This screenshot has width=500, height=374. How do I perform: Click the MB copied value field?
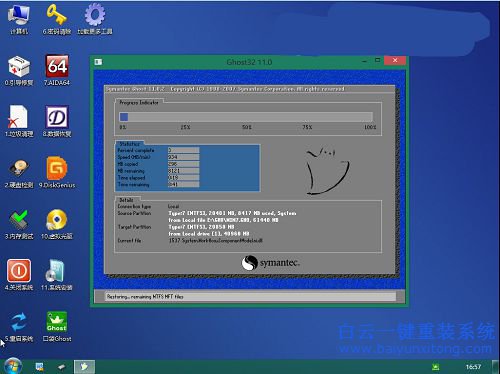pos(183,164)
